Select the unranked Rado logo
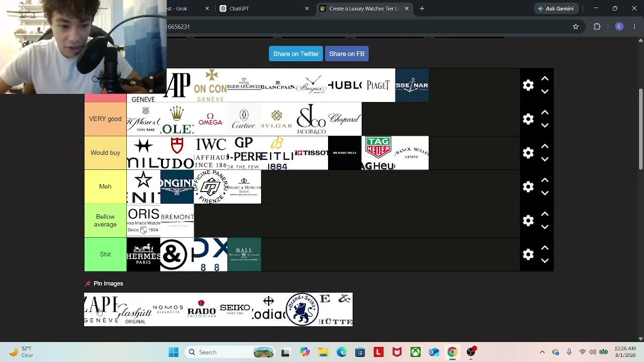 pyautogui.click(x=201, y=310)
